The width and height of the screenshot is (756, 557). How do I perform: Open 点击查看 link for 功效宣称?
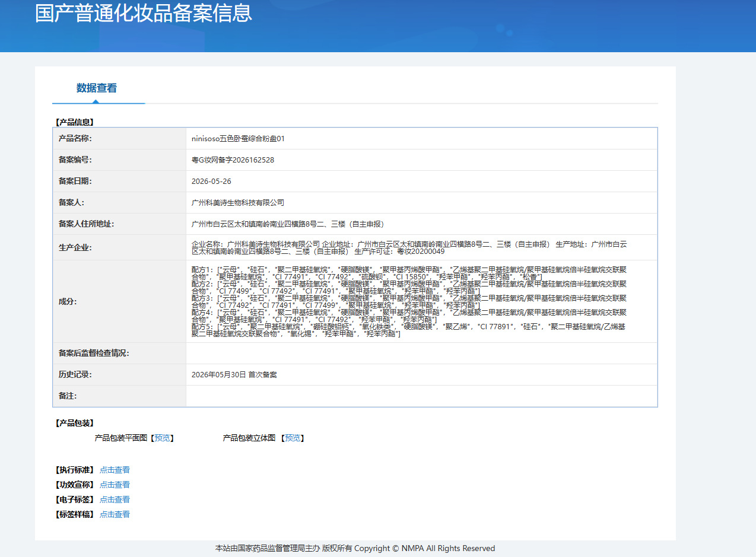tap(115, 485)
